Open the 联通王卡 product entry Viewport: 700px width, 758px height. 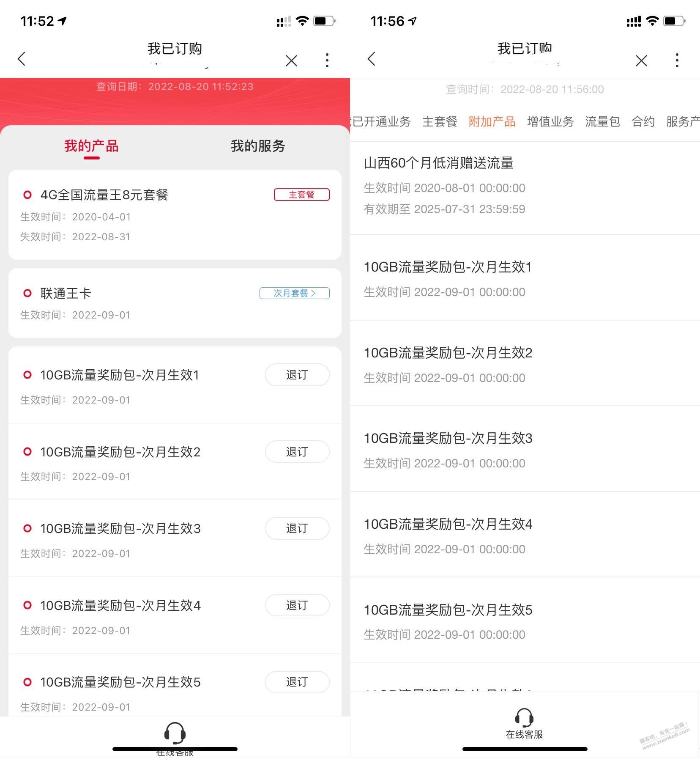(x=175, y=303)
